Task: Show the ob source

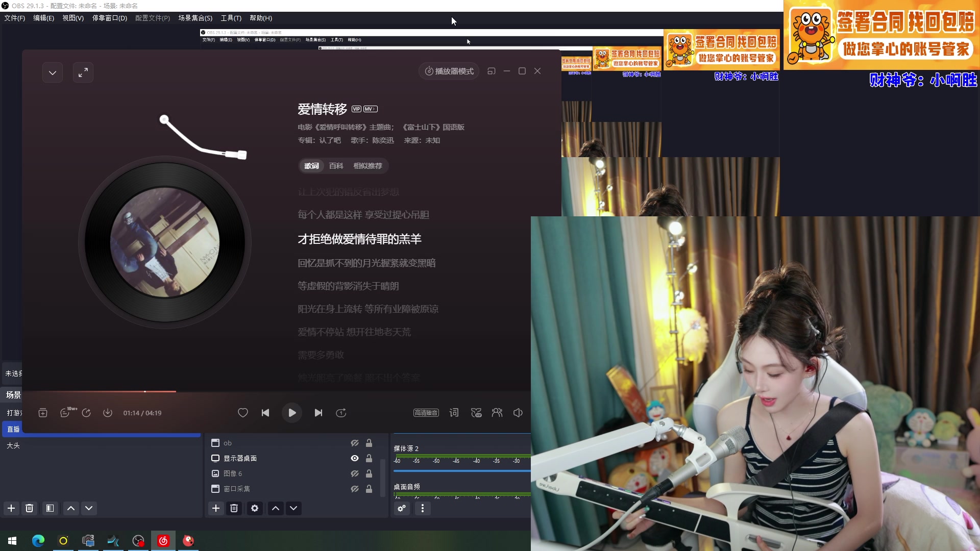Action: 355,443
